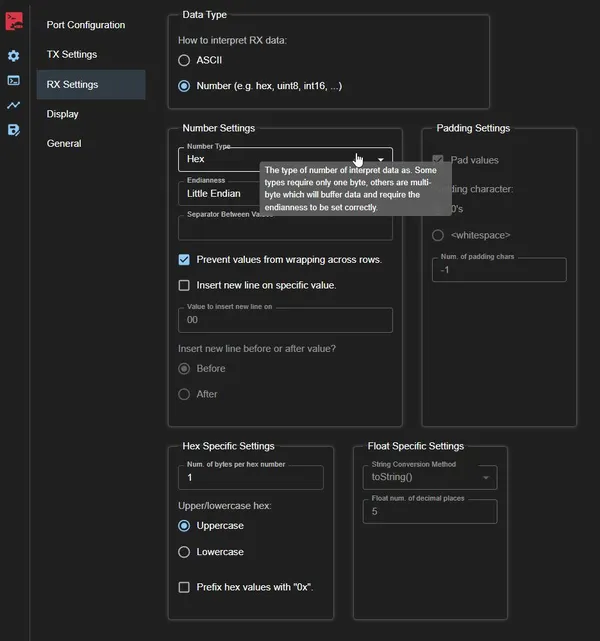Viewport: 600px width, 641px height.
Task: Open the graphing line-chart icon
Action: [13, 105]
